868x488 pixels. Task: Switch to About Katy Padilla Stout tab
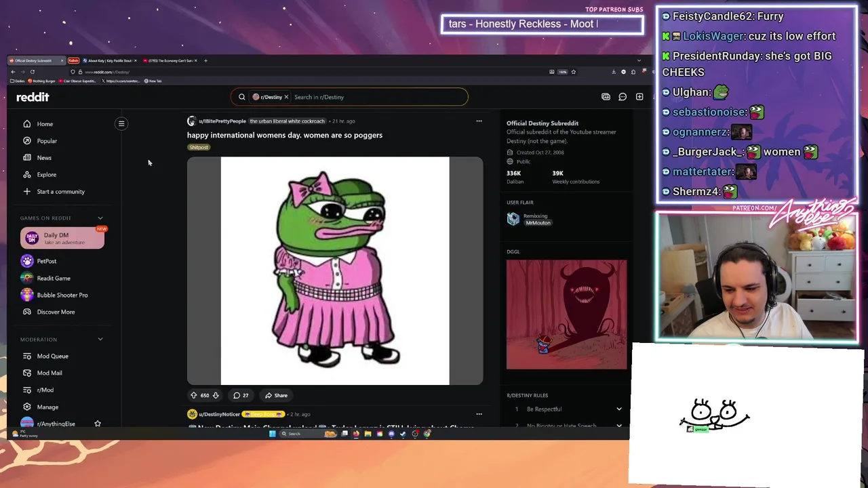point(108,60)
